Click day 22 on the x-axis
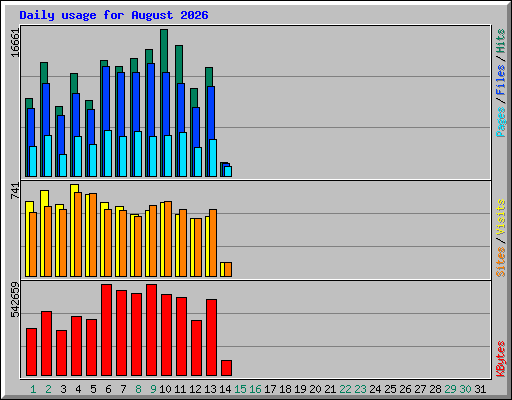512x400 pixels. pos(345,389)
